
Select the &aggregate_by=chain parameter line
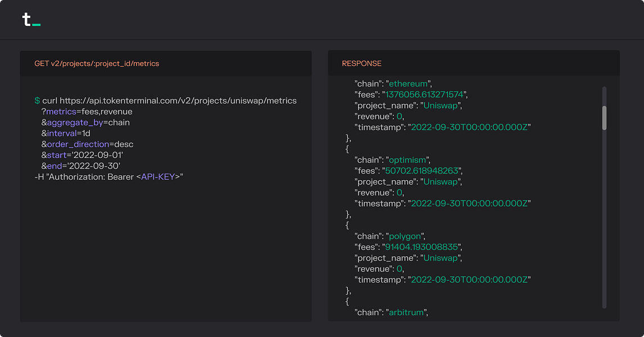(x=85, y=123)
